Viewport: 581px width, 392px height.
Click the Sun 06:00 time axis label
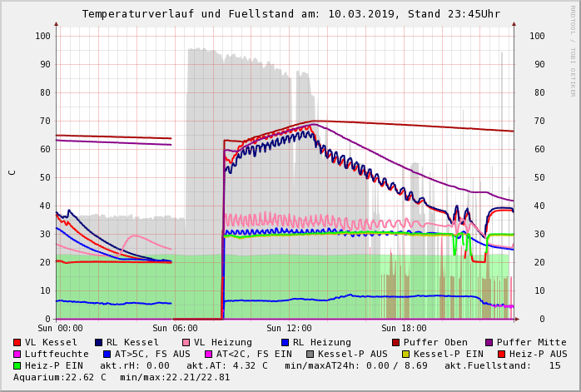point(173,329)
